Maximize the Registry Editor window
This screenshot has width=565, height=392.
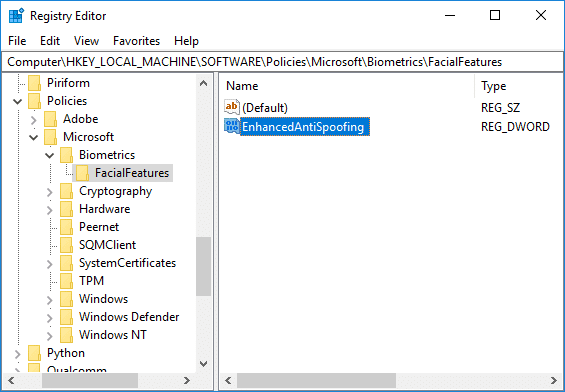[495, 15]
